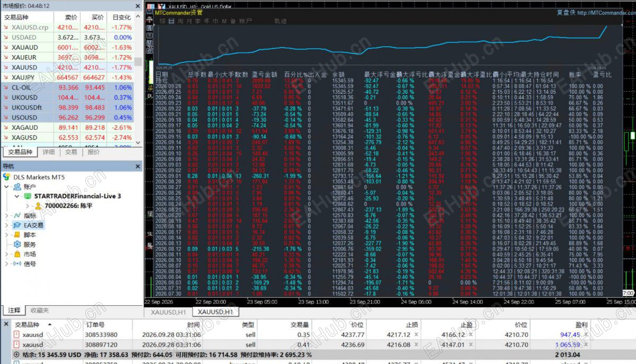Open the 报价 tab in Market Watch
The image size is (636, 364).
coord(93,152)
